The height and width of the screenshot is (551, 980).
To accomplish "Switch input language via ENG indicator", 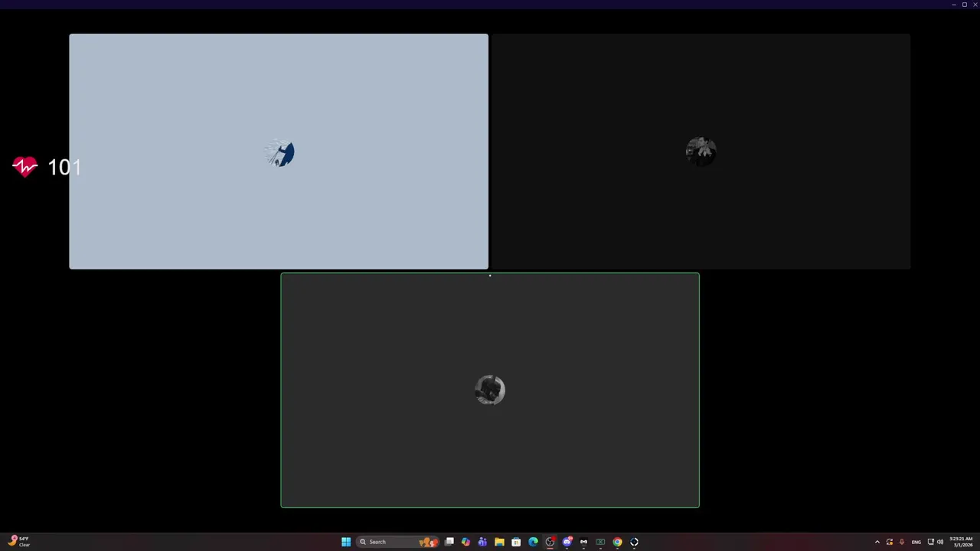I will [916, 542].
